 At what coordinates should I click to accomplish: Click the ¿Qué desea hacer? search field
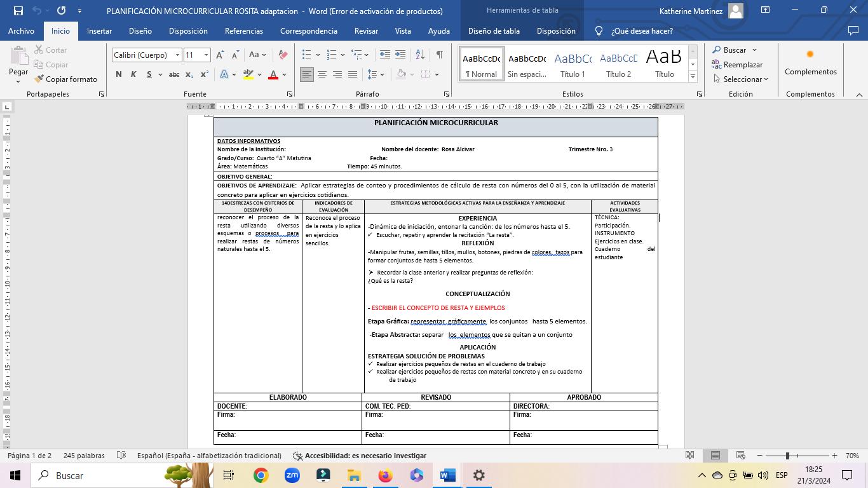pos(641,30)
